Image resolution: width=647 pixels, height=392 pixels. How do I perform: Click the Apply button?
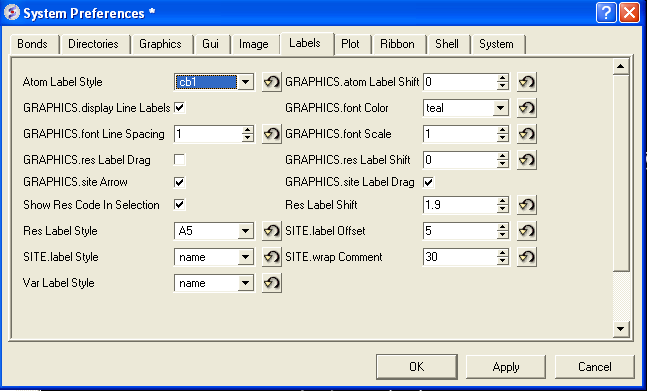tap(506, 367)
